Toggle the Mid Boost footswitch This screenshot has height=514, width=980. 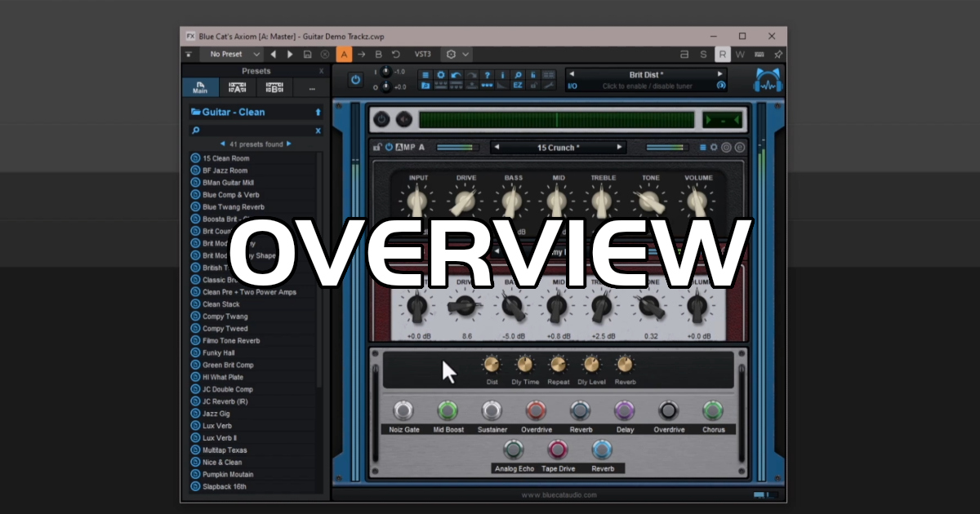coord(448,410)
